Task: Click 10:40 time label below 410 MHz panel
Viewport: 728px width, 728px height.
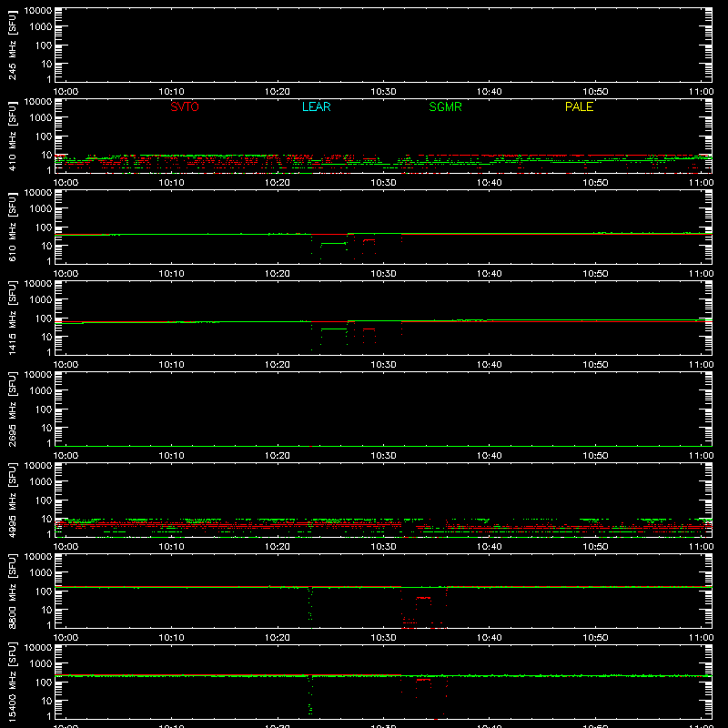Action: click(490, 183)
